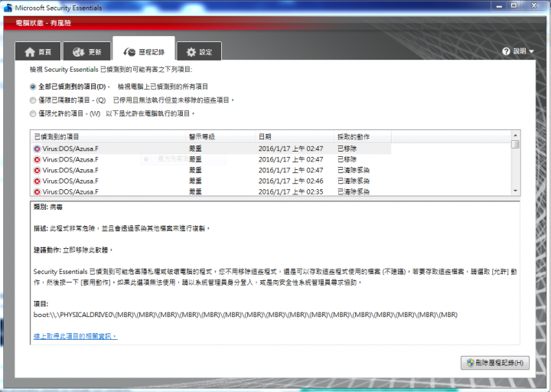Select the Azusa.F row dated 上午 02:46
551x392 pixels.
211,181
